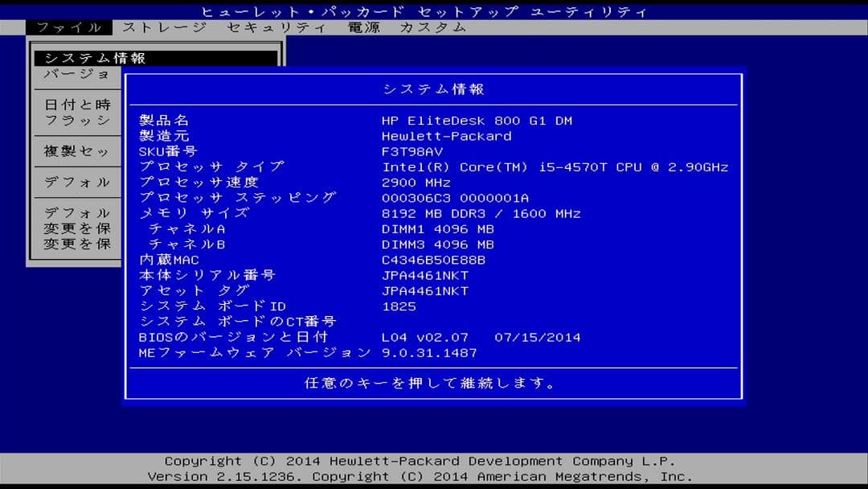Choose 複製セッ replicated setup option

[x=76, y=152]
